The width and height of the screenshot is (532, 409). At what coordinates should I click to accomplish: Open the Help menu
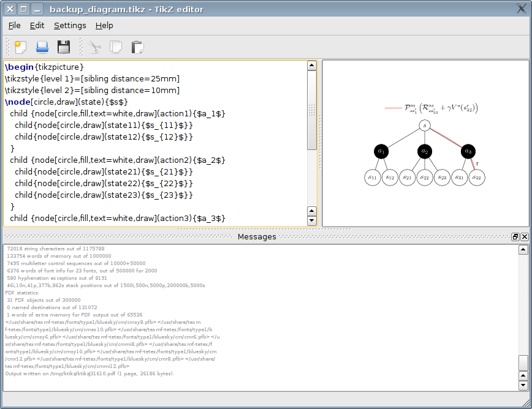coord(104,26)
